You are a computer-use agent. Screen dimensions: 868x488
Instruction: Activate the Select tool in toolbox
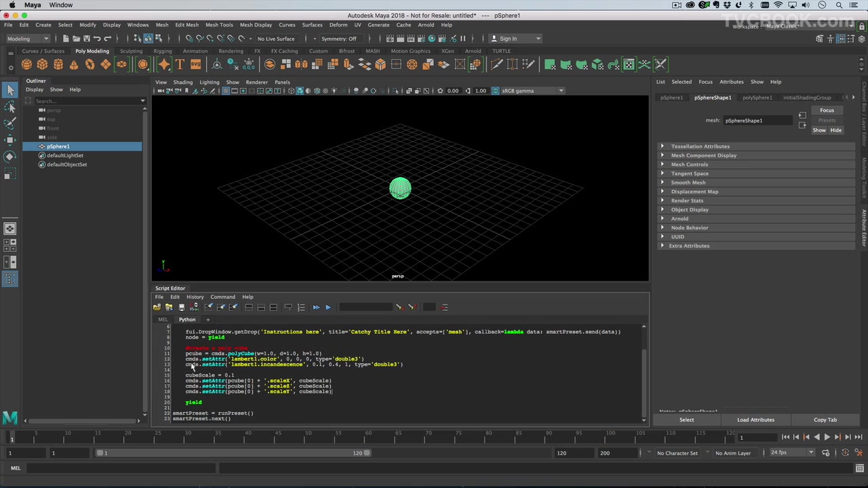coord(9,90)
